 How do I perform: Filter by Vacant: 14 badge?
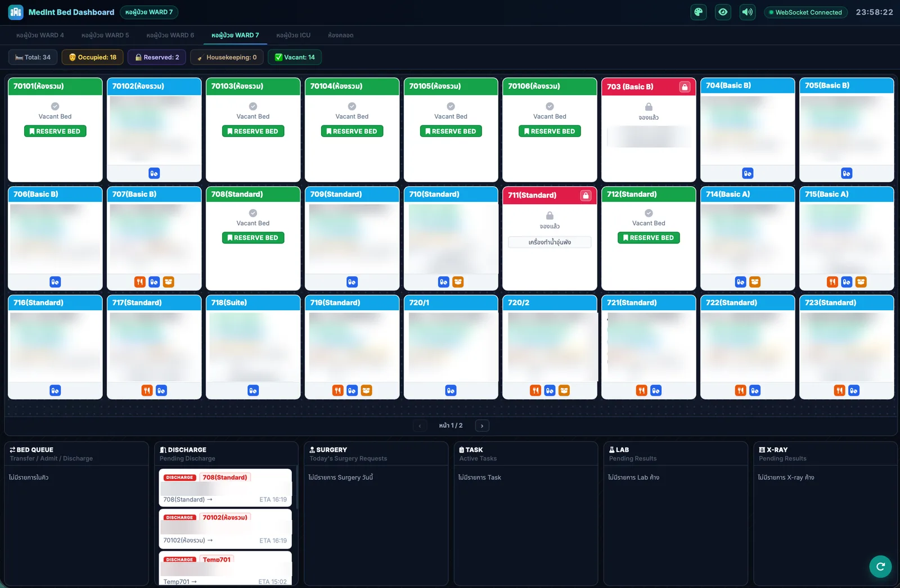tap(294, 57)
